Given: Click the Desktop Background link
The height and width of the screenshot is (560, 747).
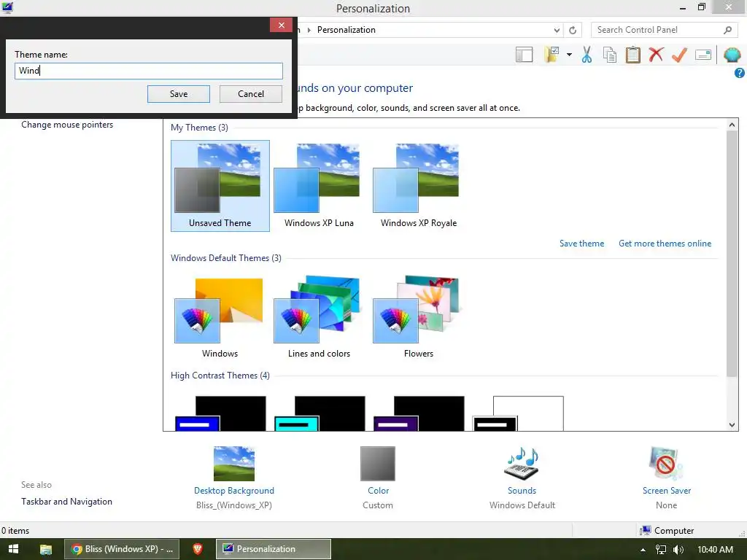Looking at the screenshot, I should click(234, 491).
